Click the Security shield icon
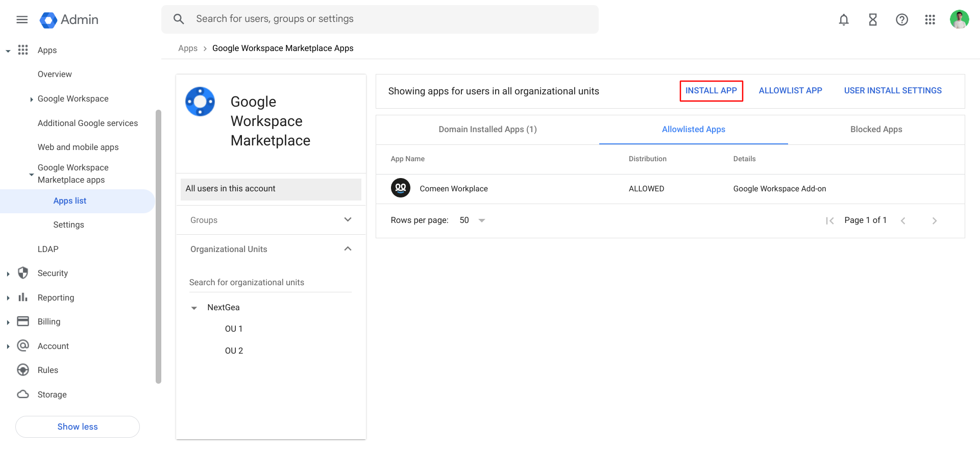The width and height of the screenshot is (980, 449). 23,273
